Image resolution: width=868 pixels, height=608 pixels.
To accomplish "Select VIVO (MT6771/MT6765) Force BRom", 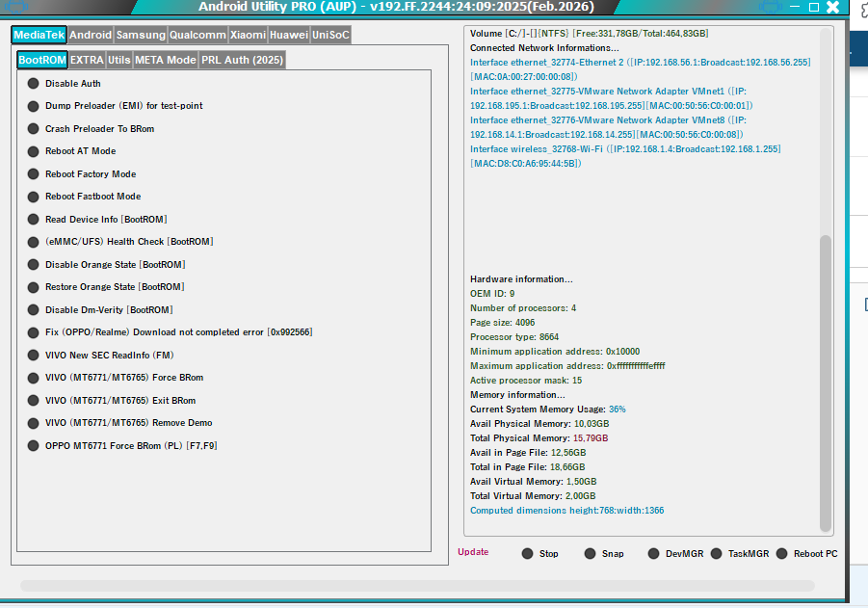I will pyautogui.click(x=116, y=378).
